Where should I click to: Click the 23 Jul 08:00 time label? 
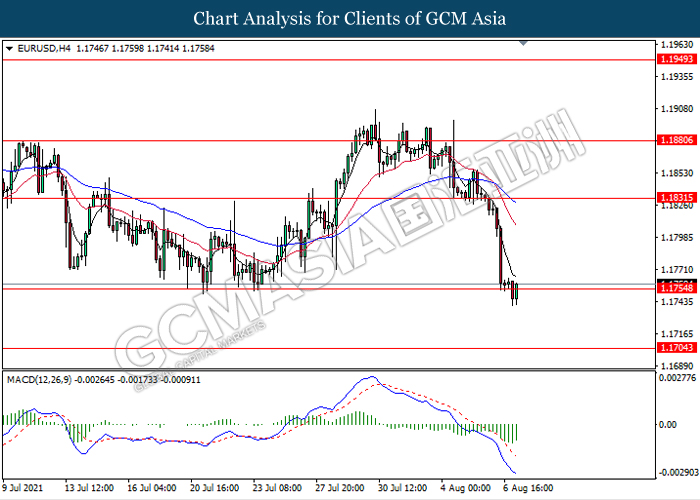[277, 488]
